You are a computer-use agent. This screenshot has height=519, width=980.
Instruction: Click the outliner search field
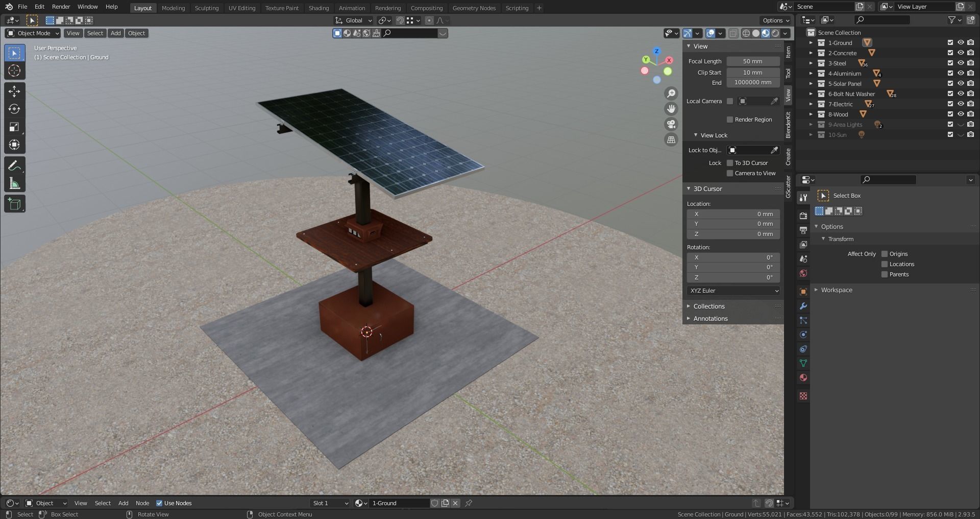[x=882, y=20]
